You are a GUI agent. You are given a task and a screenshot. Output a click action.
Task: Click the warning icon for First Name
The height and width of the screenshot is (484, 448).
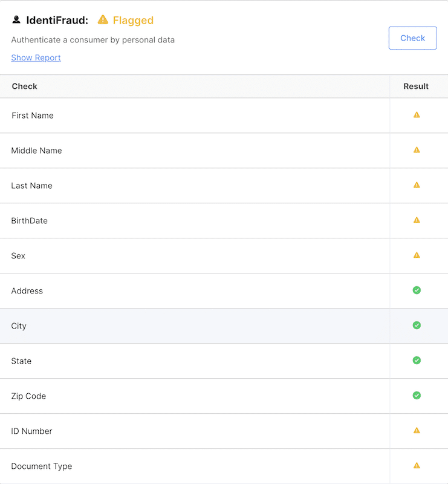[417, 115]
